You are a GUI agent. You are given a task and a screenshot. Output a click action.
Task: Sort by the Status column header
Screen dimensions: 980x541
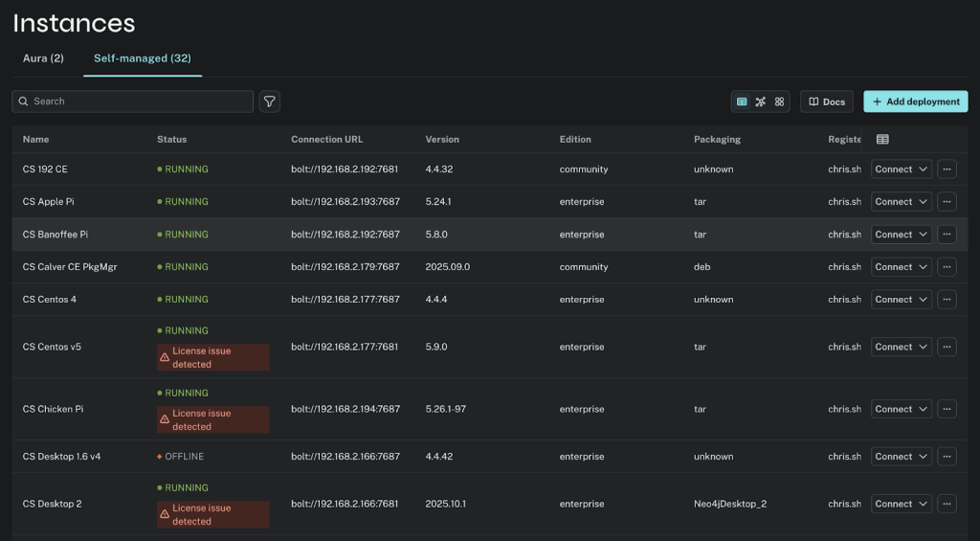click(x=172, y=140)
